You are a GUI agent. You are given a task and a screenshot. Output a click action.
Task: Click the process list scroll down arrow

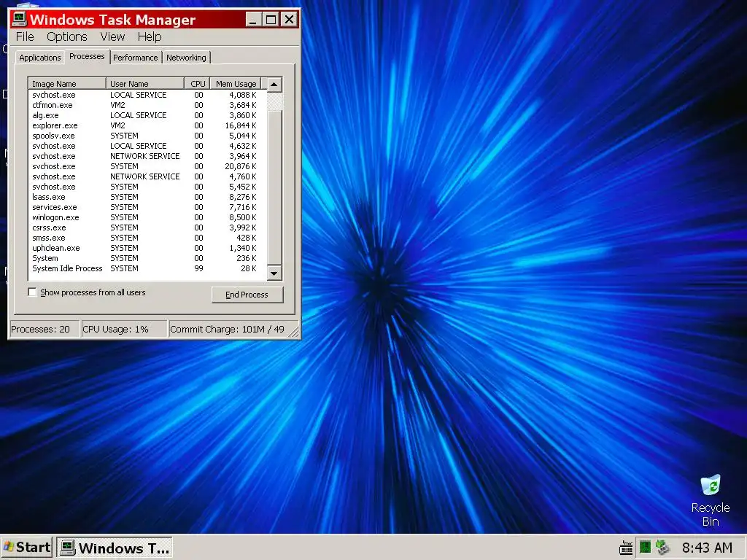coord(274,273)
